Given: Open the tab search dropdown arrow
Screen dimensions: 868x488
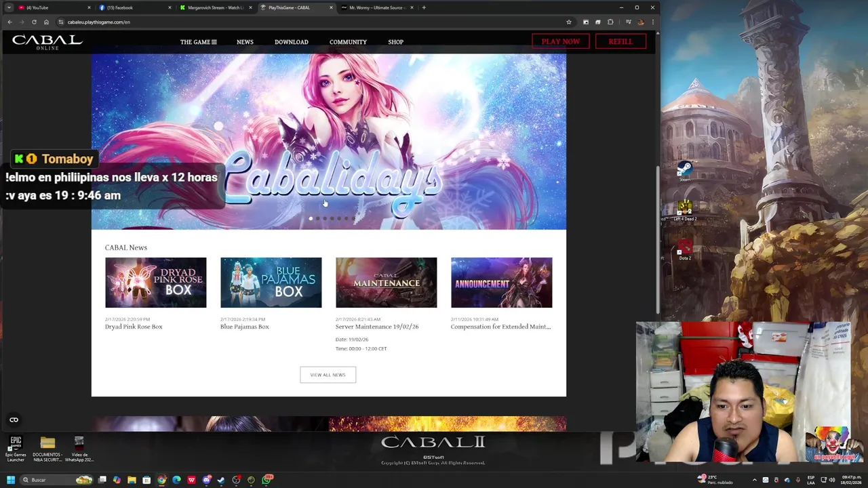Looking at the screenshot, I should [9, 7].
